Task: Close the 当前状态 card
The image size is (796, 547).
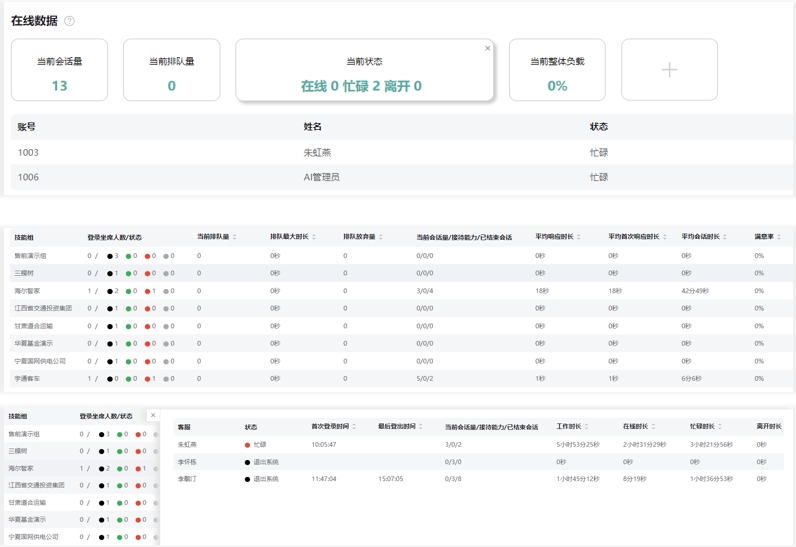Action: click(488, 48)
